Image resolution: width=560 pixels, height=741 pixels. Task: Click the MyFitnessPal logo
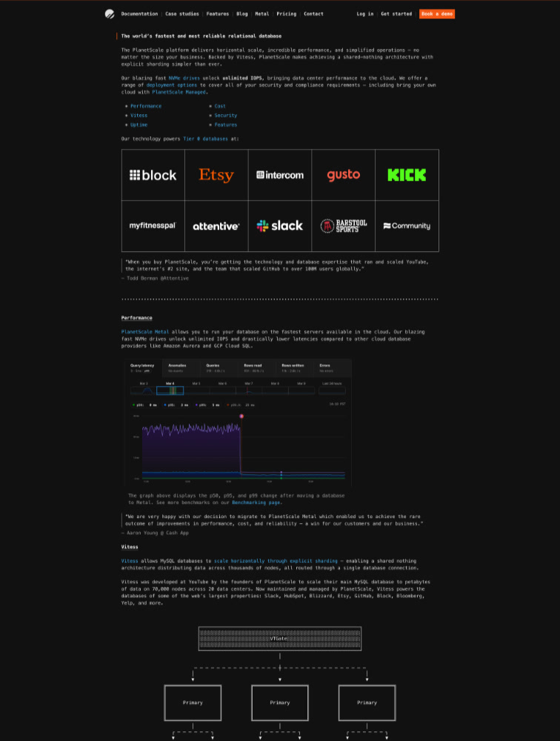coord(153,226)
